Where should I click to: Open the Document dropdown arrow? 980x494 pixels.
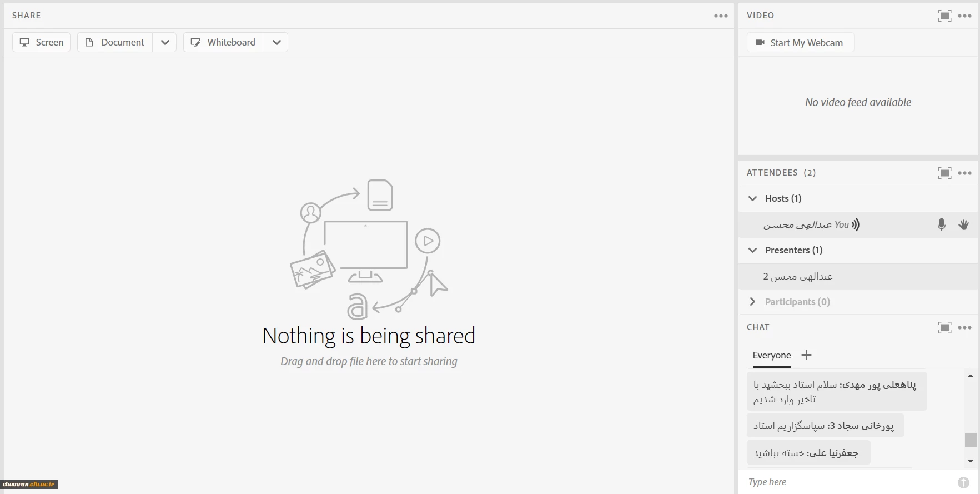(x=165, y=42)
